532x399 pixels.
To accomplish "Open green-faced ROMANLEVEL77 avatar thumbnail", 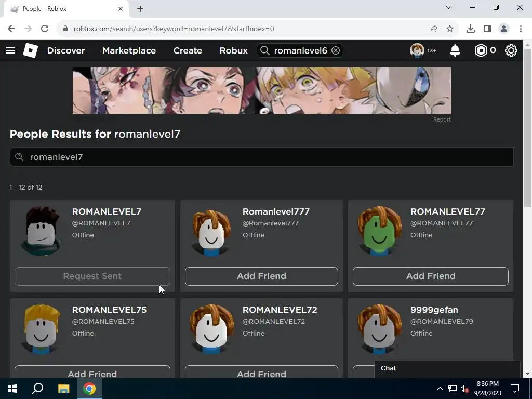I will [x=379, y=231].
